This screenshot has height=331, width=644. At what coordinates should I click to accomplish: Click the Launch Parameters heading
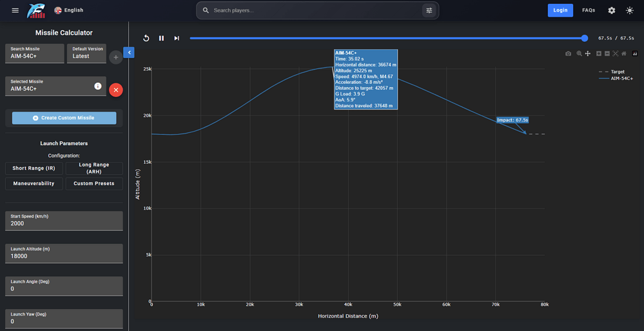point(64,143)
